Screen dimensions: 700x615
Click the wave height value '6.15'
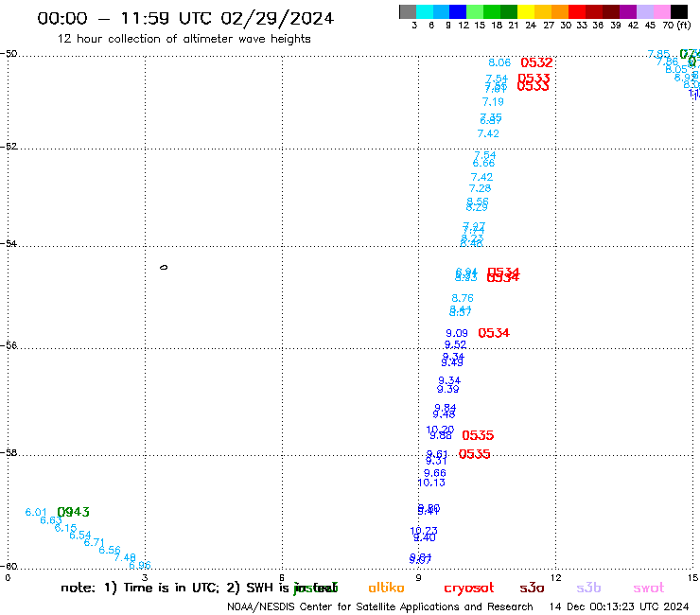pos(65,528)
